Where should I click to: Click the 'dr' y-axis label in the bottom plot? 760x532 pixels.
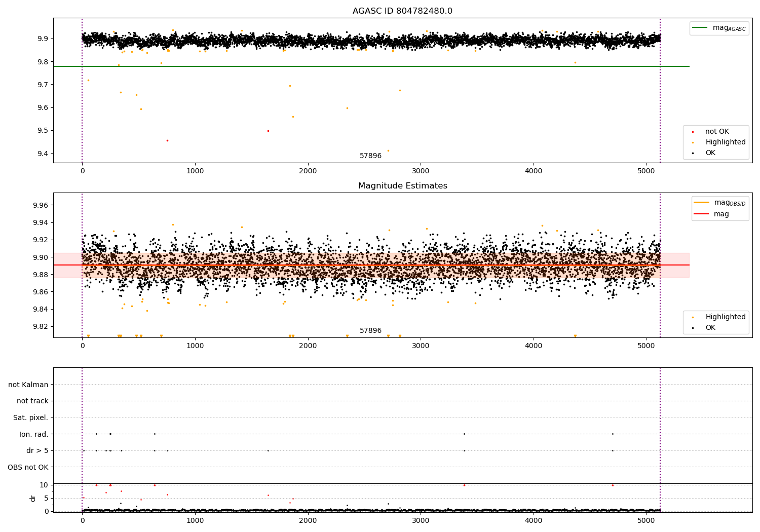coord(33,498)
